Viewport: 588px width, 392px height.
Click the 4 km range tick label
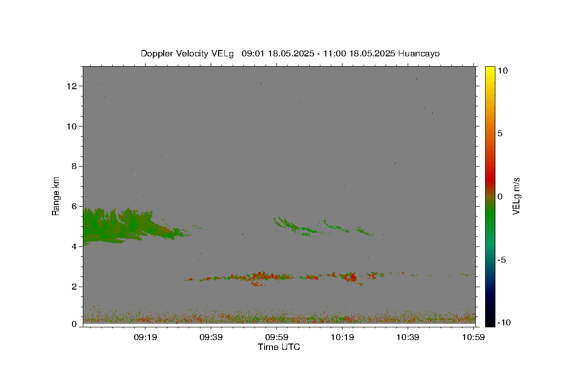(x=75, y=247)
